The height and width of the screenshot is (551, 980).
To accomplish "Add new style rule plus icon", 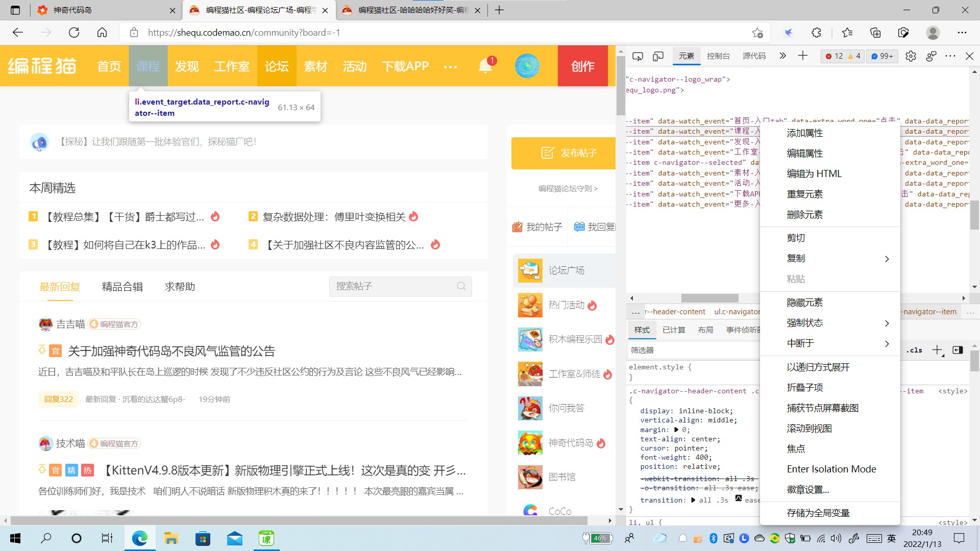I will 938,350.
